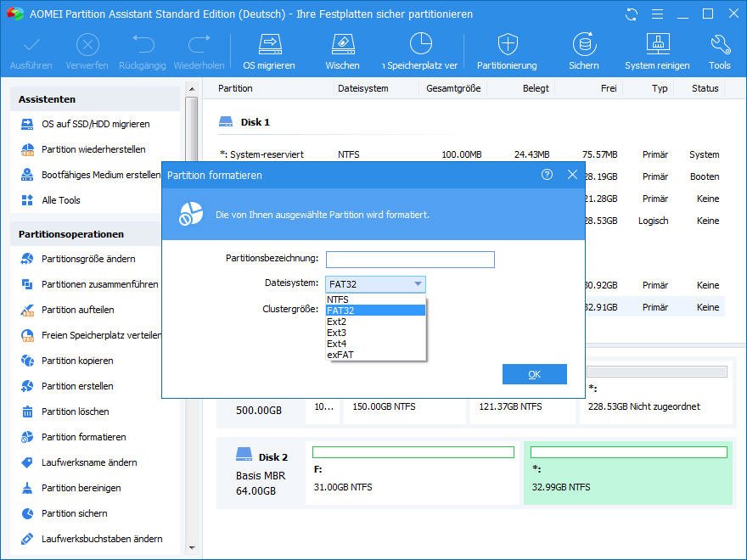Select Bootfähiges Medium erstellen
The image size is (747, 560).
[x=91, y=175]
